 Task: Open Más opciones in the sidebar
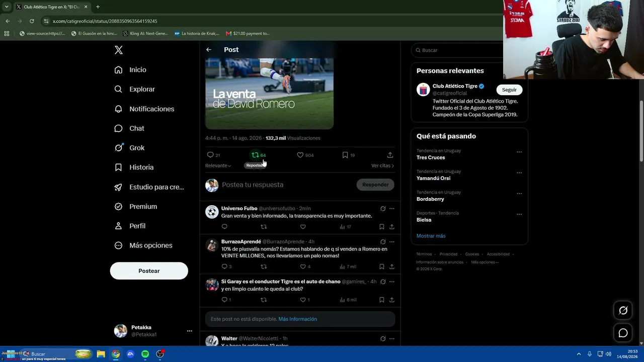point(143,245)
